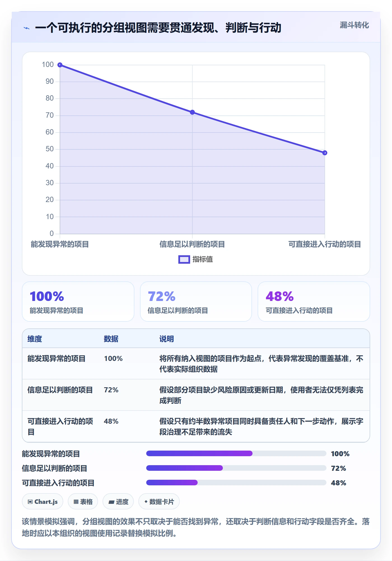Click the description starting 假设部分项目缺少风险原因
This screenshot has width=392, height=561.
pyautogui.click(x=261, y=395)
